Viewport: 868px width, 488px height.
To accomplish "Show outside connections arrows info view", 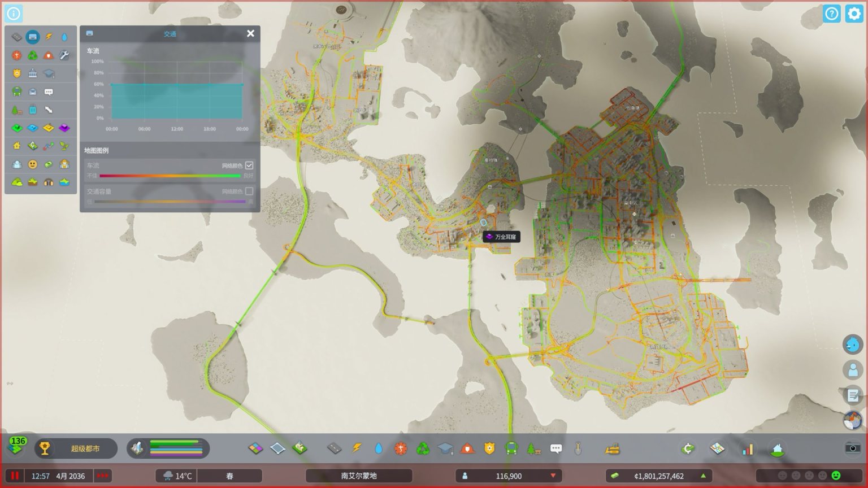I will 49,110.
